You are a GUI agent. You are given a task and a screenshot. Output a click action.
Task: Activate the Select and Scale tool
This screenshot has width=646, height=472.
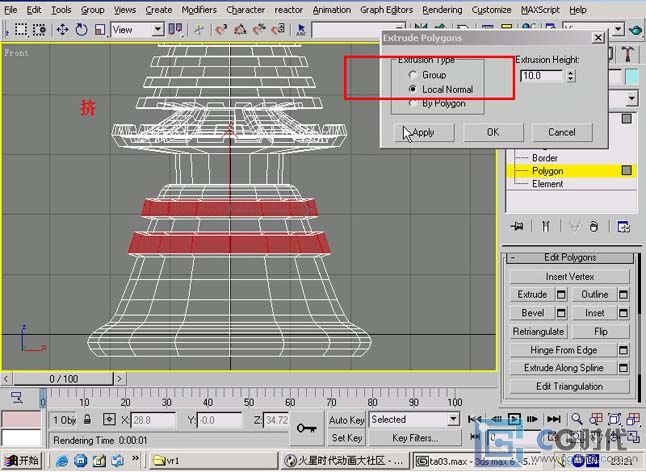pyautogui.click(x=100, y=30)
